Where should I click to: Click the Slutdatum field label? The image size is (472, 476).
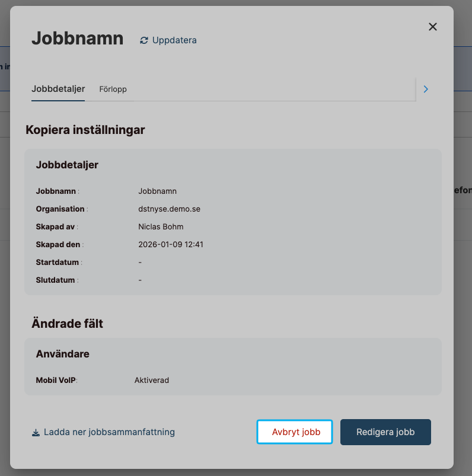coord(56,280)
